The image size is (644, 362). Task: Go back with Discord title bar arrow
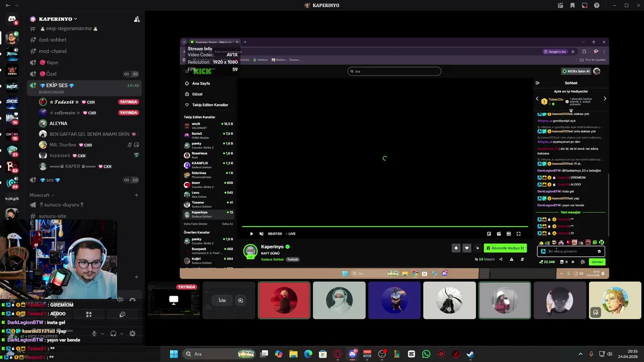tap(8, 6)
